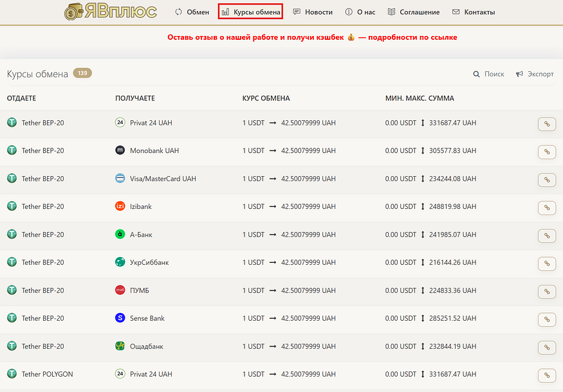The image size is (563, 392).
Task: Click the Monobank logo icon
Action: click(x=120, y=150)
